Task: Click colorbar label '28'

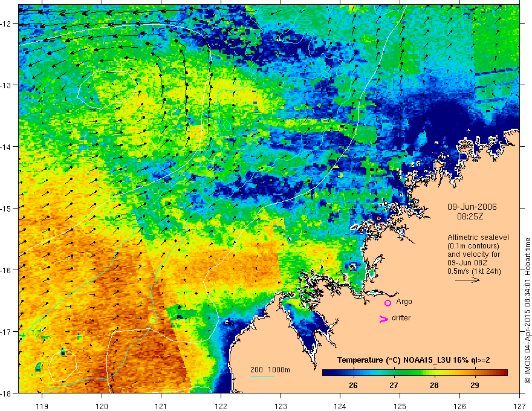Action: point(434,385)
